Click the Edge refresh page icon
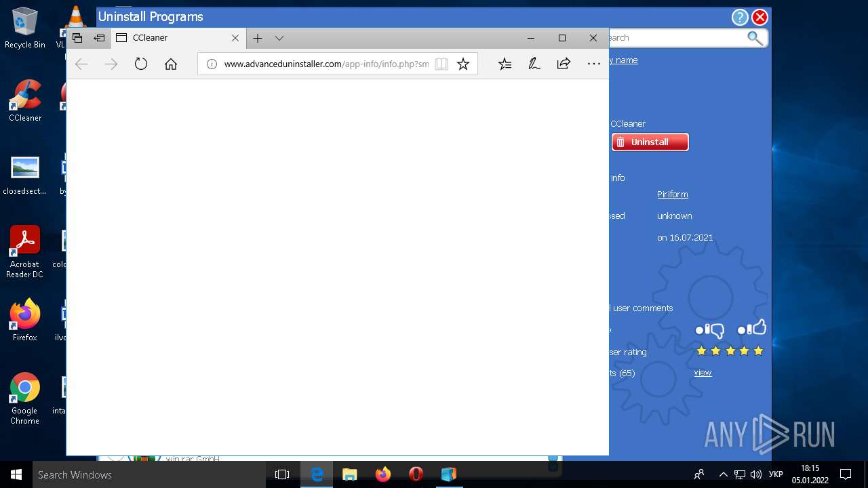Viewport: 868px width, 488px height. (x=141, y=64)
